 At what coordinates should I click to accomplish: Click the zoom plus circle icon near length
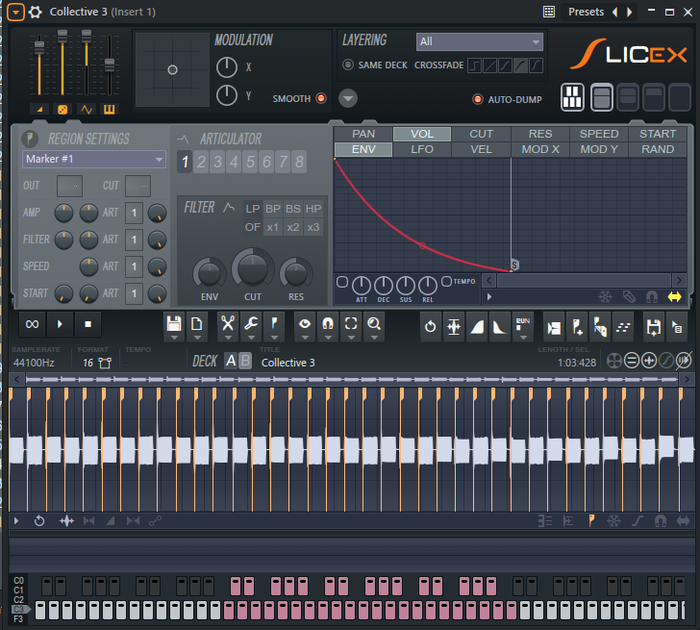click(649, 360)
